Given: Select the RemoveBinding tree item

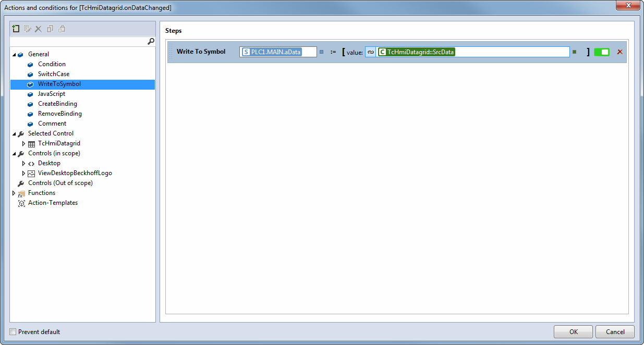Looking at the screenshot, I should [x=60, y=114].
